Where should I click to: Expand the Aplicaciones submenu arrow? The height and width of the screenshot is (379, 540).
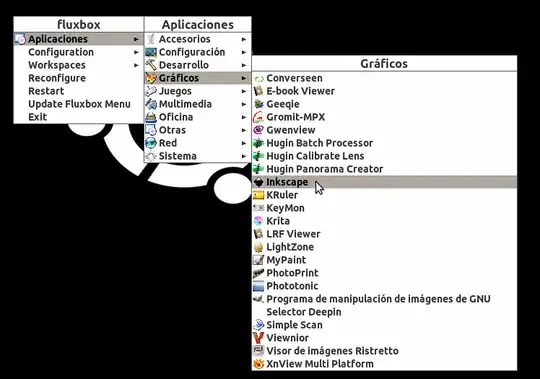(x=136, y=40)
